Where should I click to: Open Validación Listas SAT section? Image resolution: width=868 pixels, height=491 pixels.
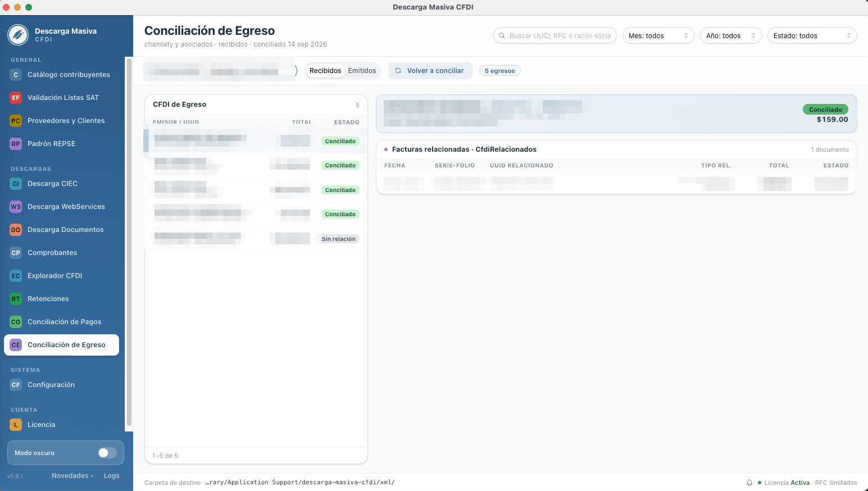point(61,98)
